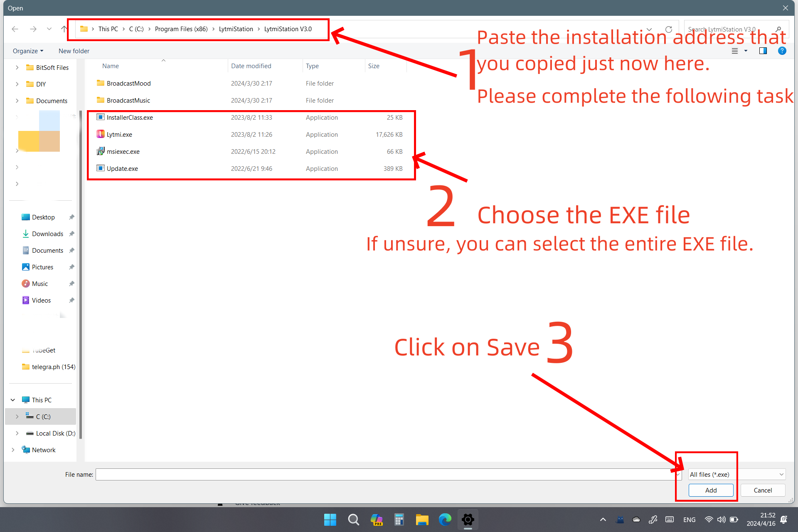Image resolution: width=798 pixels, height=532 pixels.
Task: Select the Lytmi.exe application file
Action: tap(119, 134)
